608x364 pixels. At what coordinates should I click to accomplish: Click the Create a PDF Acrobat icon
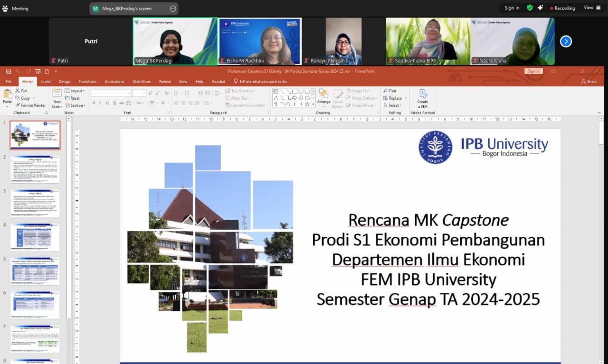tap(423, 94)
